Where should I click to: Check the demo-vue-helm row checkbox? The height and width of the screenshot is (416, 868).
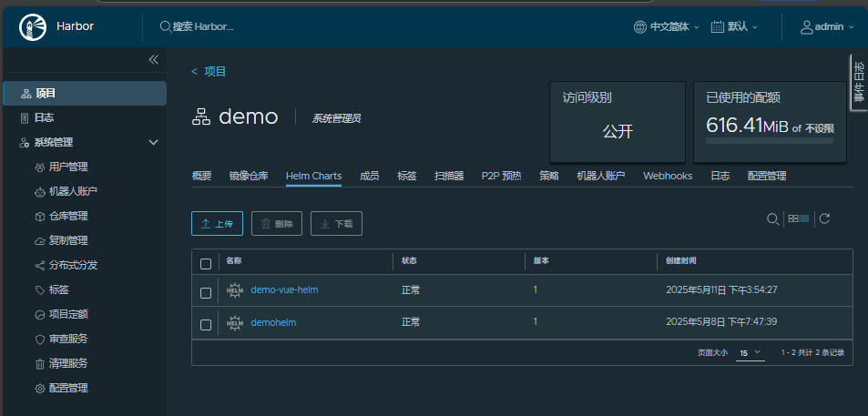point(205,293)
